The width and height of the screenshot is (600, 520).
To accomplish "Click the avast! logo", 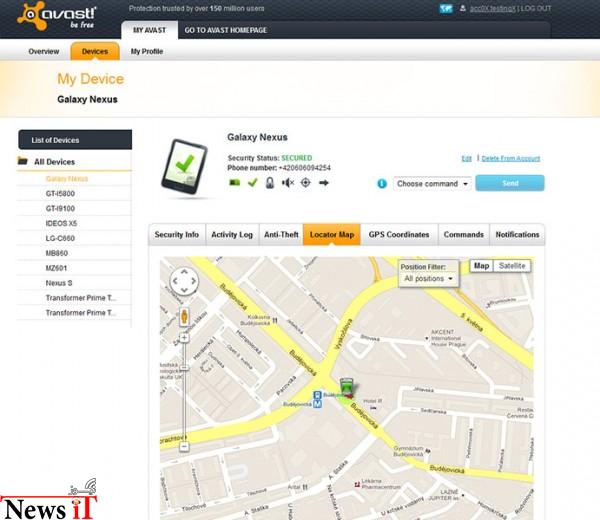I will coord(57,16).
